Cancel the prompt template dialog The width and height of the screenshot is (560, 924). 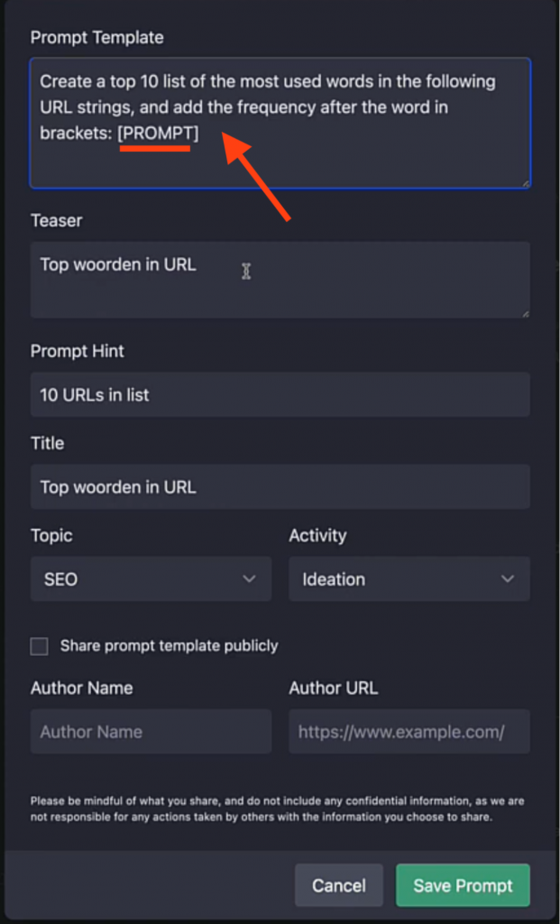(x=339, y=885)
